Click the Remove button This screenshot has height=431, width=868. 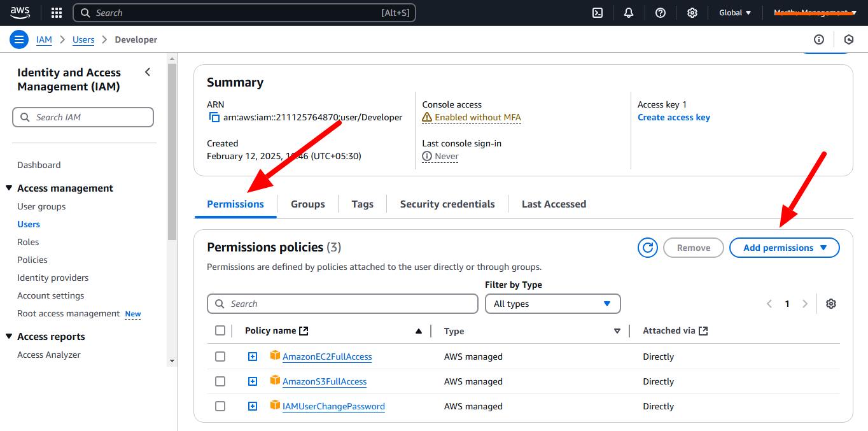694,248
